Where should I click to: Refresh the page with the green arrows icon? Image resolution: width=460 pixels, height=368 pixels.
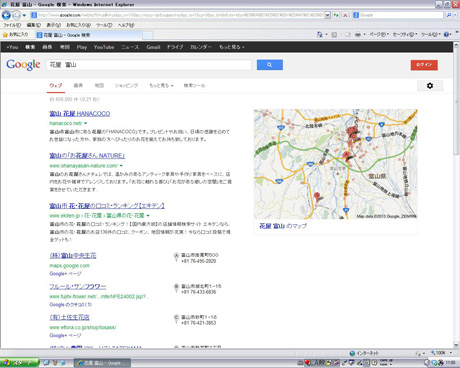coord(336,15)
